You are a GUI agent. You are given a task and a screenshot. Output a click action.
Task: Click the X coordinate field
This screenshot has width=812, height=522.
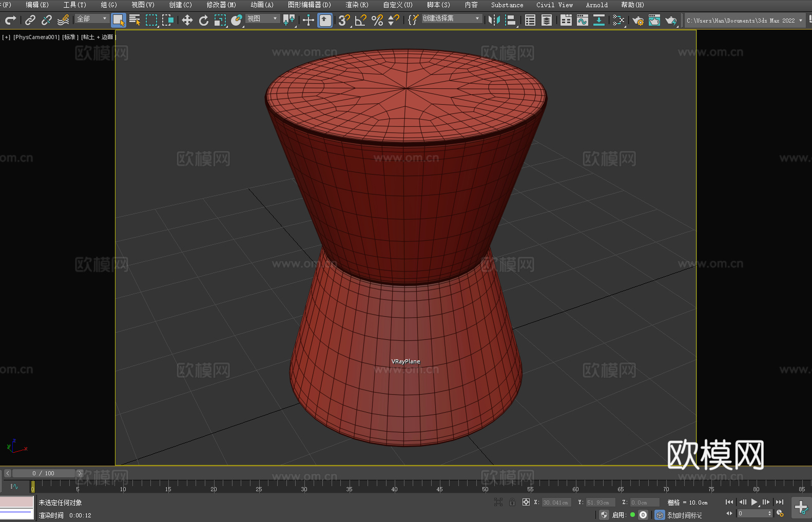click(x=556, y=502)
